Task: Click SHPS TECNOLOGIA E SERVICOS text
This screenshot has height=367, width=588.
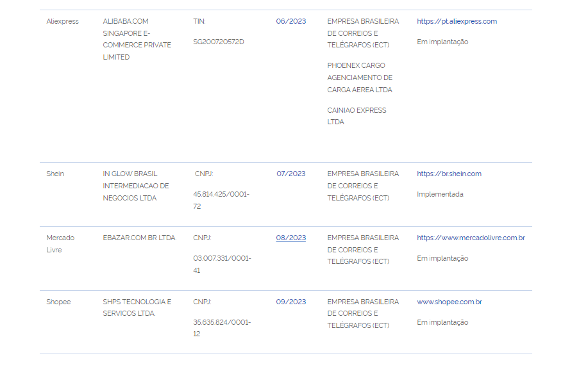Action: tap(137, 307)
